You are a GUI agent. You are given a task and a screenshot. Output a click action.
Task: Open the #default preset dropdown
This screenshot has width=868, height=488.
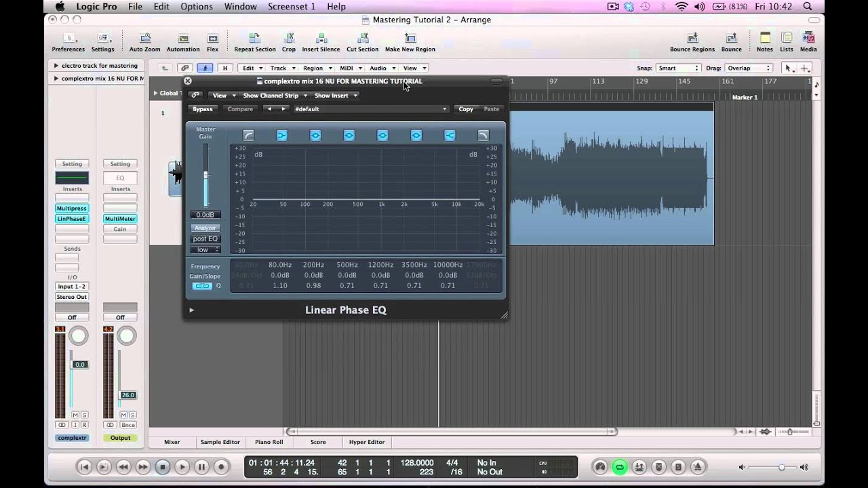[x=371, y=109]
